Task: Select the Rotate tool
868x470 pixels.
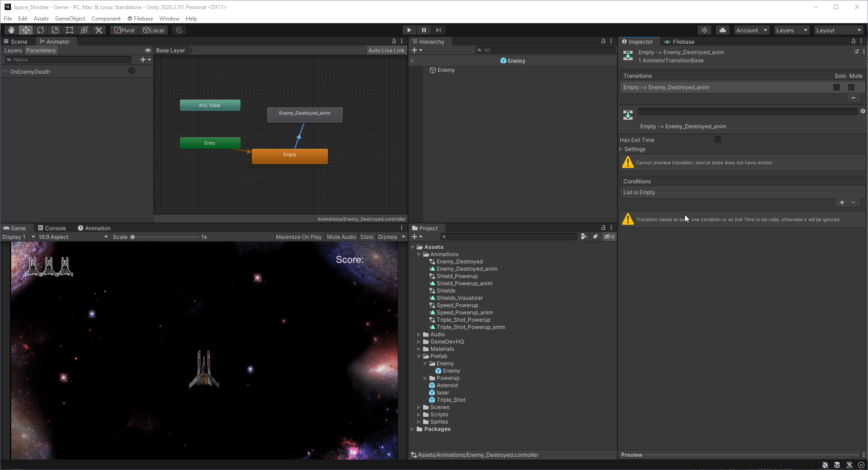Action: (x=41, y=30)
